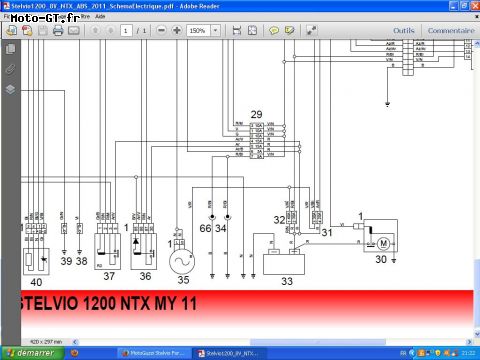
Task: Click the page number field
Action: pyautogui.click(x=126, y=31)
